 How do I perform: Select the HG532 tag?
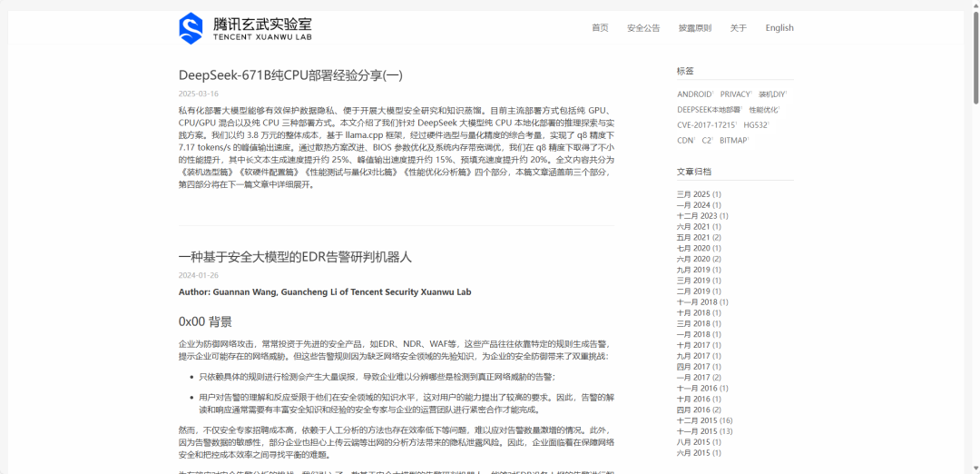(x=755, y=125)
